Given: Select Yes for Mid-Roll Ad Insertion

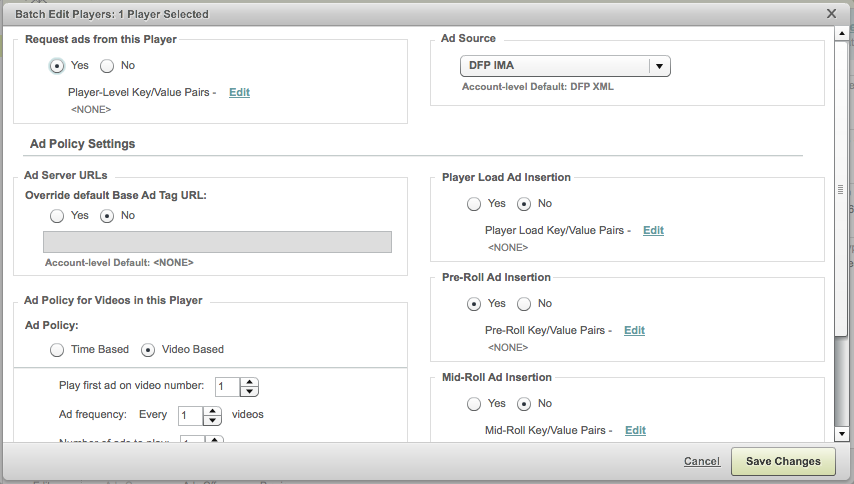Looking at the screenshot, I should point(474,405).
